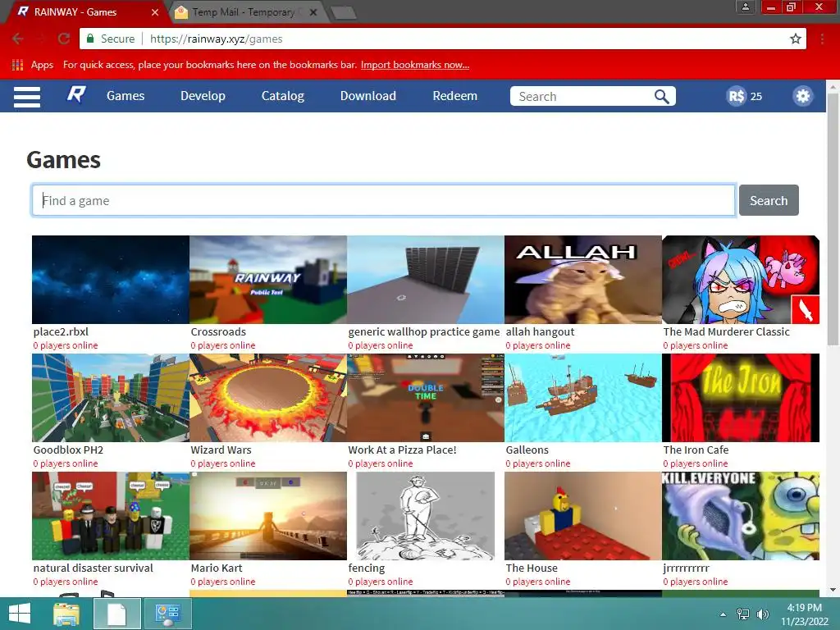Open the Mario Kart thumbnail
The height and width of the screenshot is (630, 840).
pyautogui.click(x=268, y=516)
